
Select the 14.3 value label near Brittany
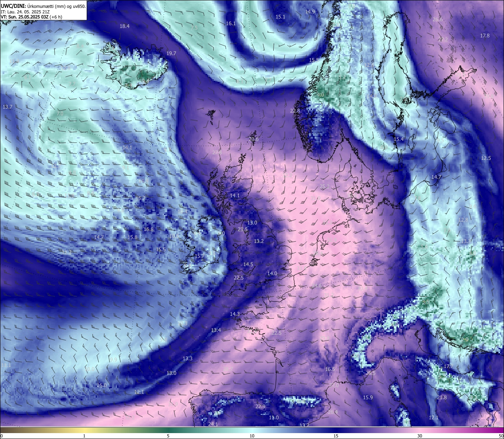[235, 314]
